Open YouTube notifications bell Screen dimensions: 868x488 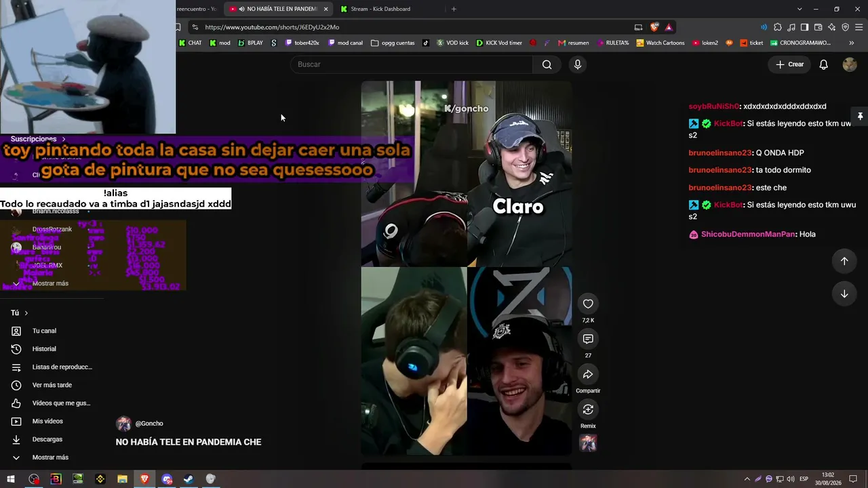823,64
